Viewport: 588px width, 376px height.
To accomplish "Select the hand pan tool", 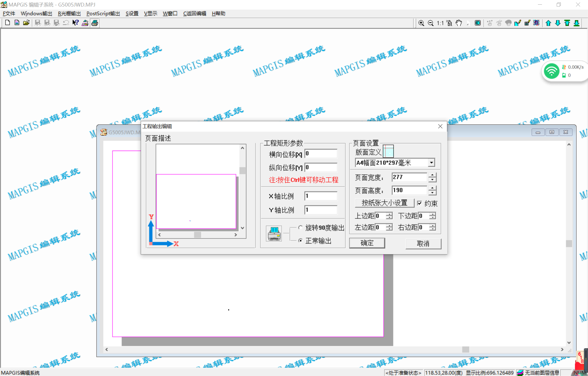I will point(459,23).
